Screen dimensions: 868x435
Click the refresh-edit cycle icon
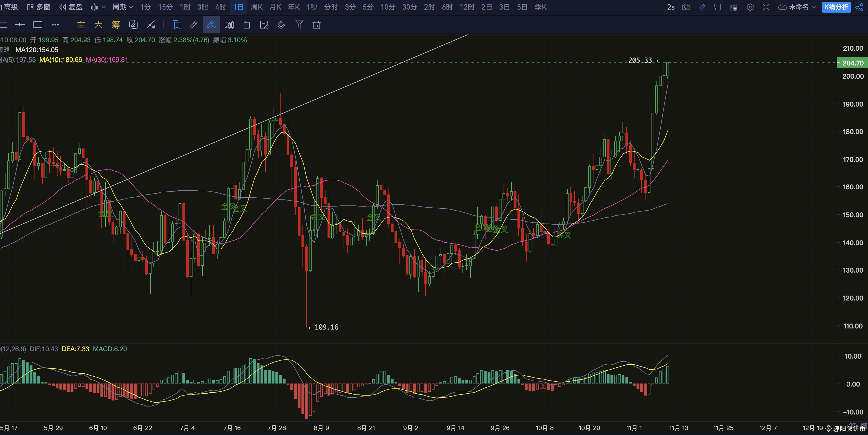coord(133,25)
